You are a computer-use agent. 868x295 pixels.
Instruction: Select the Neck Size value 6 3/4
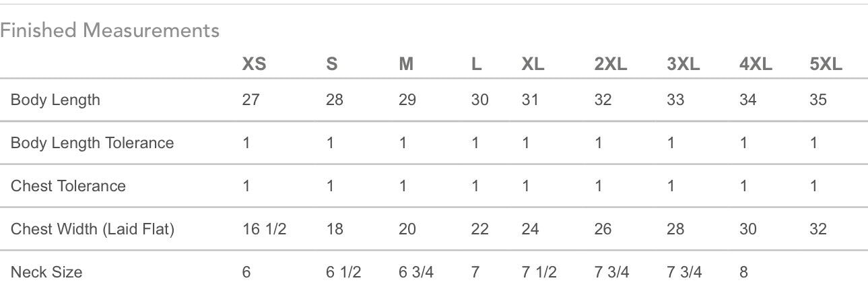point(416,272)
